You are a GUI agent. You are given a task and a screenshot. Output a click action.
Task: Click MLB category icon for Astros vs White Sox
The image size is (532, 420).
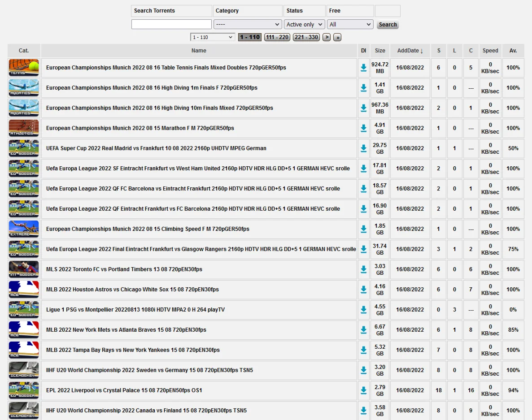pos(24,290)
